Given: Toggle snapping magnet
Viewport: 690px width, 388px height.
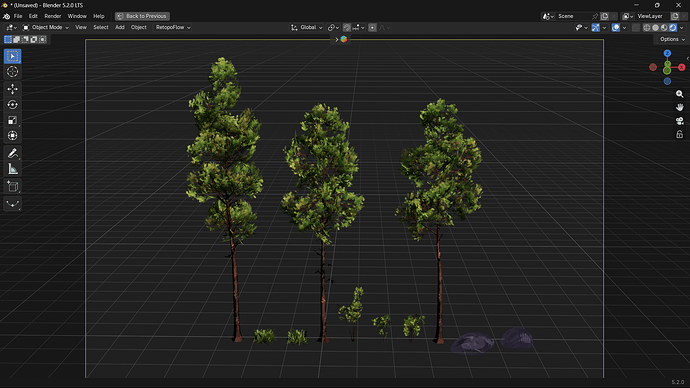Looking at the screenshot, I should (347, 27).
